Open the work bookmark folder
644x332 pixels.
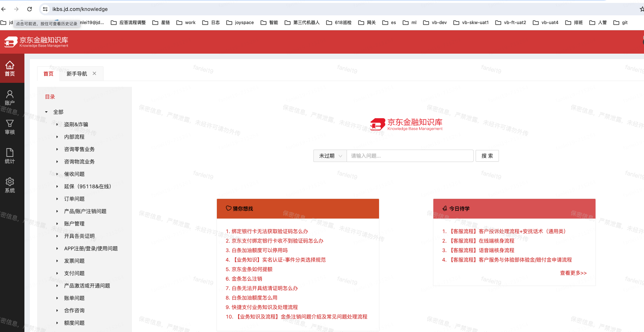(x=186, y=23)
